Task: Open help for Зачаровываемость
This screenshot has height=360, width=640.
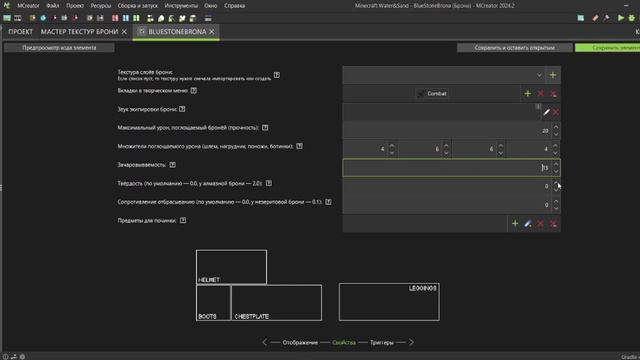Action: [x=173, y=165]
